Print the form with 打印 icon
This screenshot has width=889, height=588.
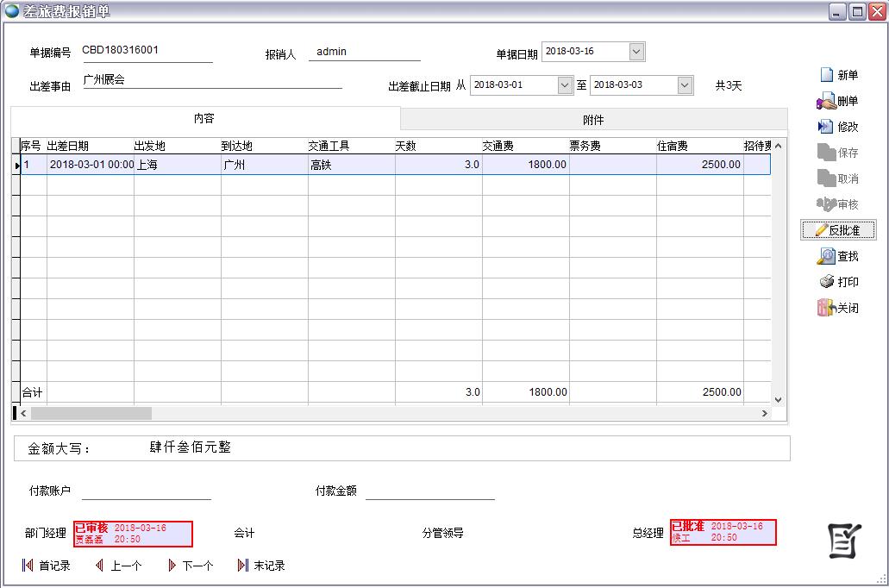point(827,282)
